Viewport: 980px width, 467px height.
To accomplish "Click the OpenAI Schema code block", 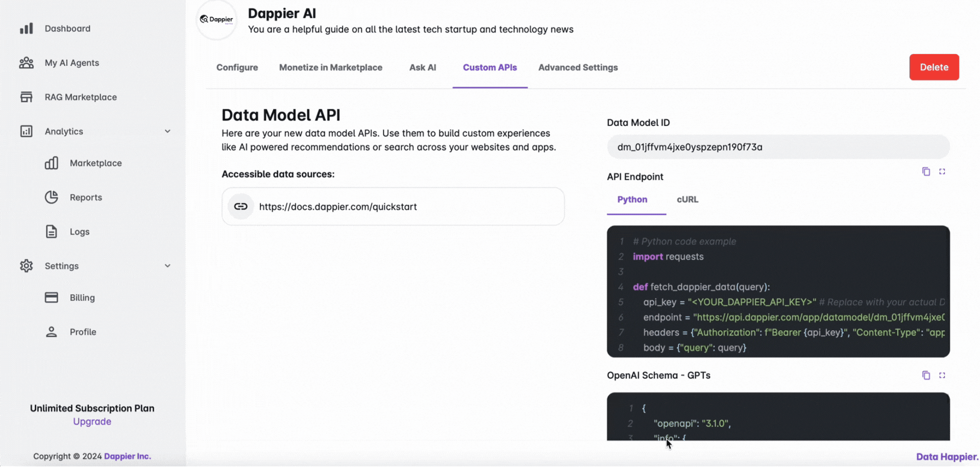I will (778, 416).
